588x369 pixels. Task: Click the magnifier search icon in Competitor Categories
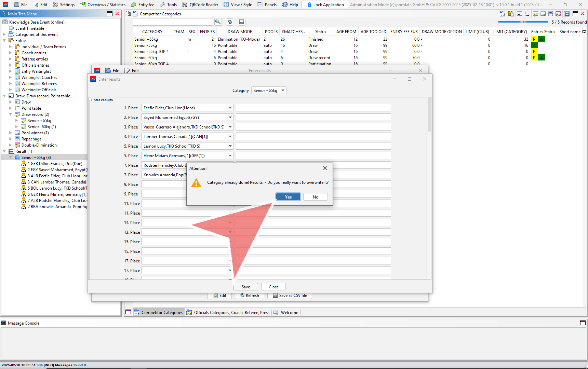tap(218, 22)
